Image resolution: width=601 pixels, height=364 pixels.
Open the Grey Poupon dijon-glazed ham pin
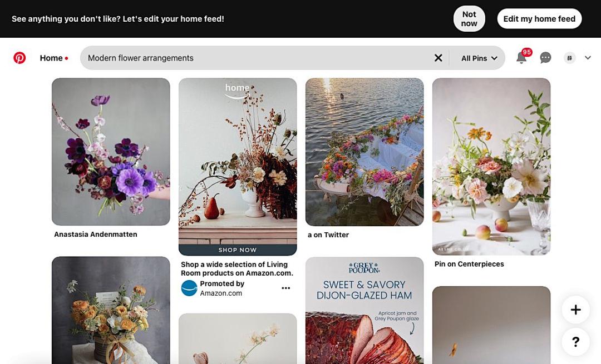(x=364, y=311)
